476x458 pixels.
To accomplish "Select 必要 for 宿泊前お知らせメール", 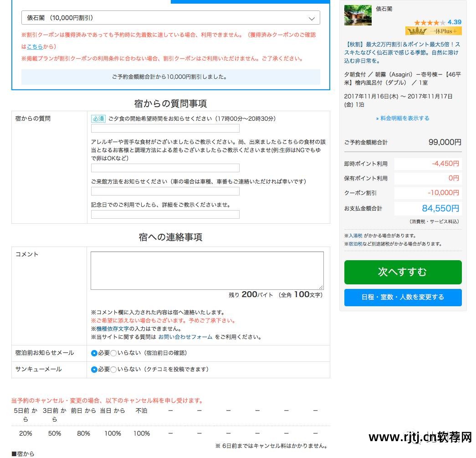I will tap(94, 353).
